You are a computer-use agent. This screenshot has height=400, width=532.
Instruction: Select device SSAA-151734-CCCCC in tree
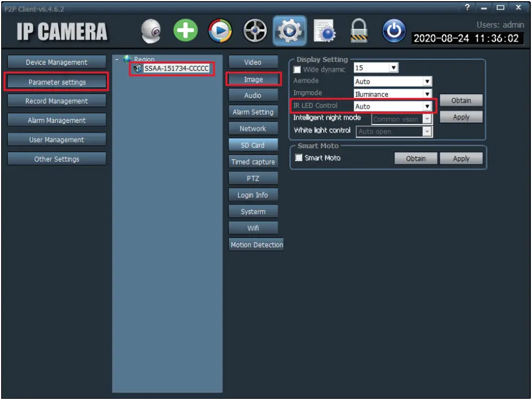click(x=176, y=68)
